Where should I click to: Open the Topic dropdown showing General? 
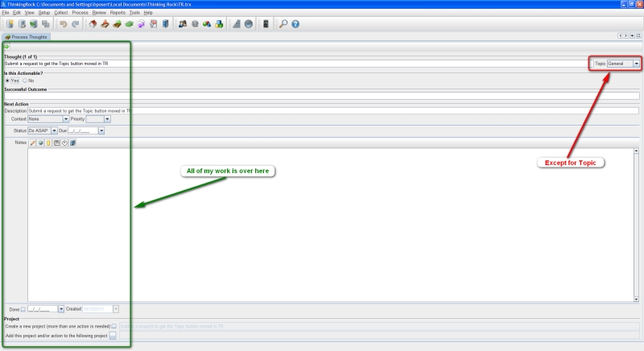tap(636, 63)
